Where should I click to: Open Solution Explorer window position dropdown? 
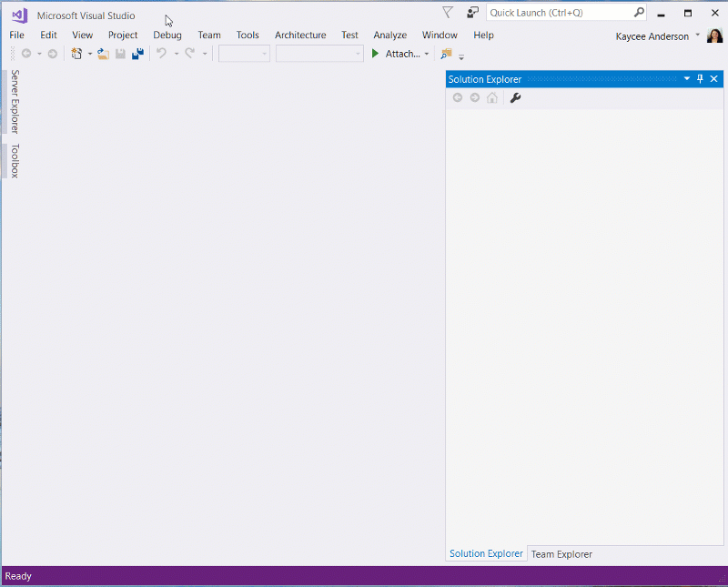[x=687, y=79]
